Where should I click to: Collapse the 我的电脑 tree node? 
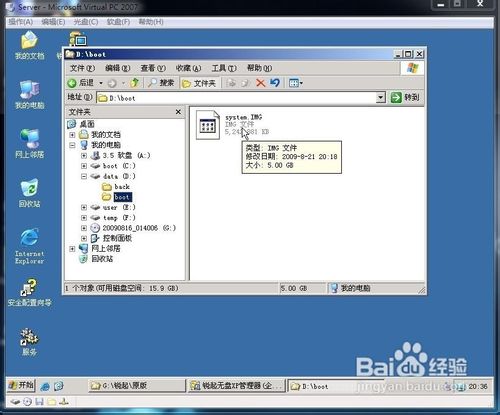pyautogui.click(x=72, y=145)
